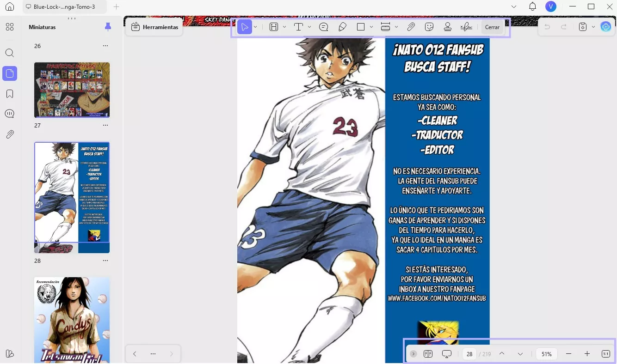
Task: Click the save document icon
Action: click(583, 27)
